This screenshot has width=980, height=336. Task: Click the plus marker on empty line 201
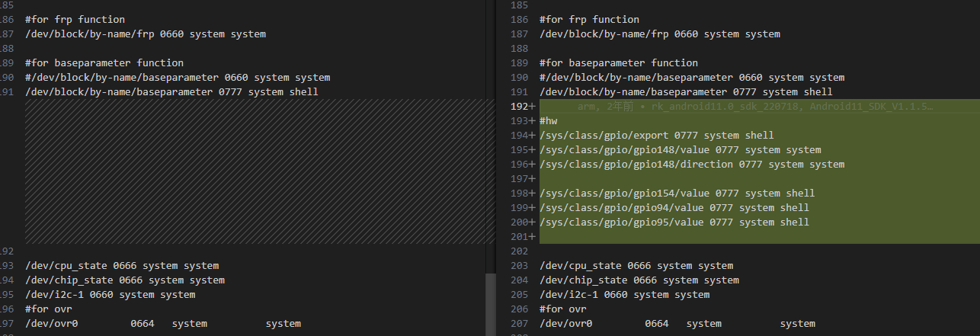(x=532, y=237)
